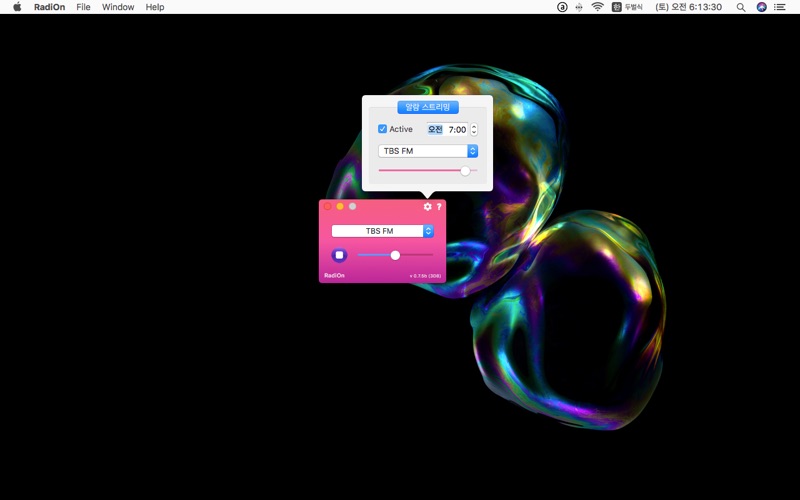Minimize RadiOn with the yellow button

340,206
